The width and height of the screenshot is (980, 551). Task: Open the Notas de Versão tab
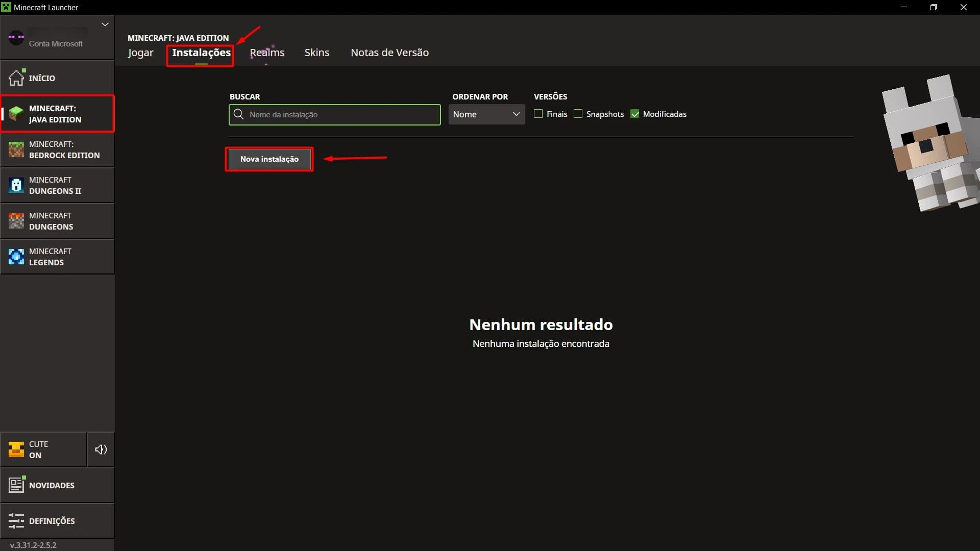[389, 52]
